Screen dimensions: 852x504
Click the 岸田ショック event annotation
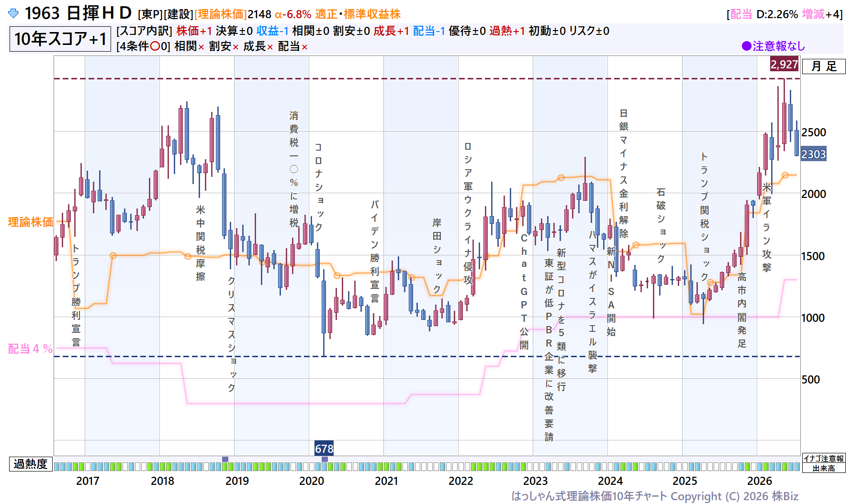437,256
